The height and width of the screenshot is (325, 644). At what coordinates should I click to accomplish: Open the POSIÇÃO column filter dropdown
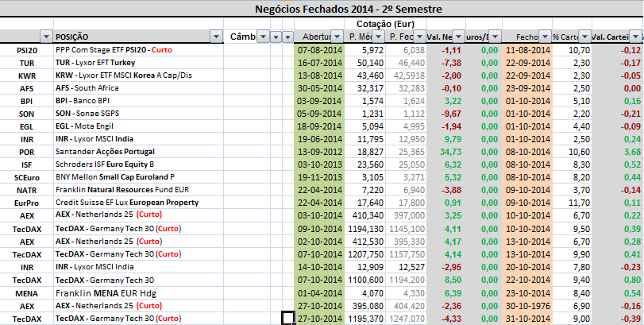pos(217,37)
